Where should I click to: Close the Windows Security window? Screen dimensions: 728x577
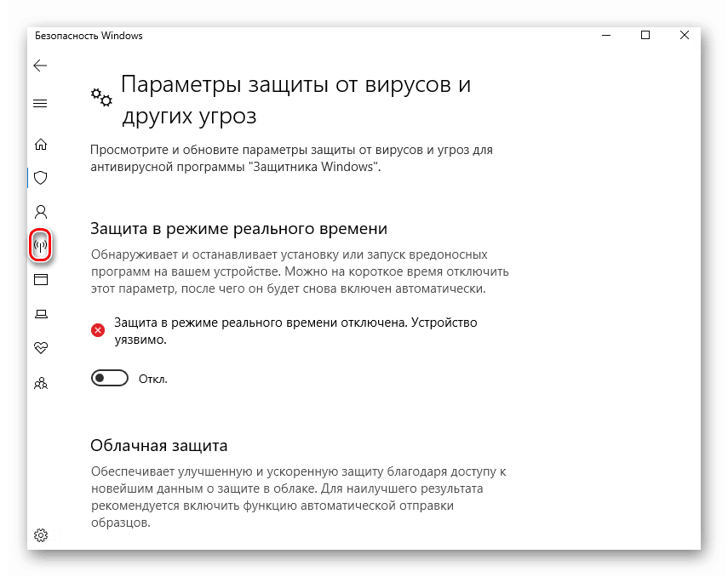[x=684, y=35]
